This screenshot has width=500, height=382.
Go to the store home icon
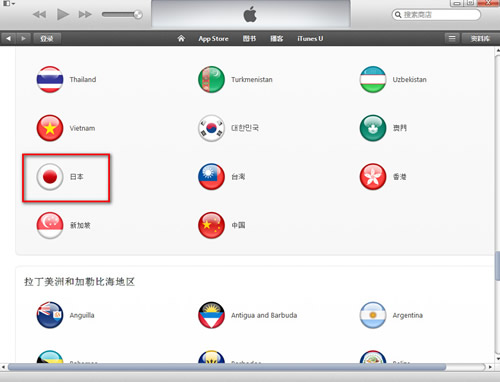pos(181,38)
